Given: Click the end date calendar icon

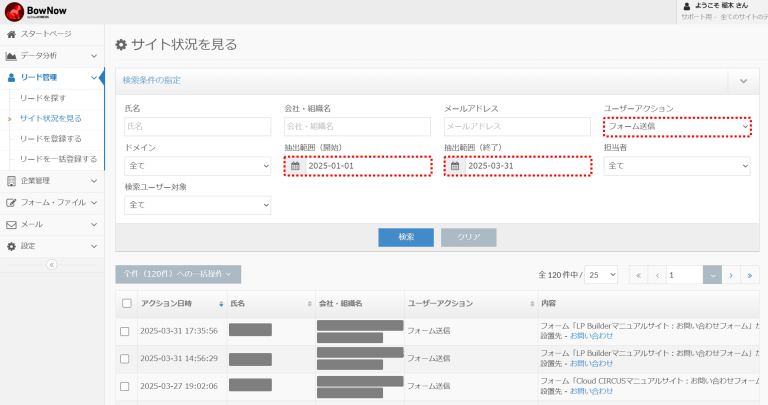Looking at the screenshot, I should point(455,166).
